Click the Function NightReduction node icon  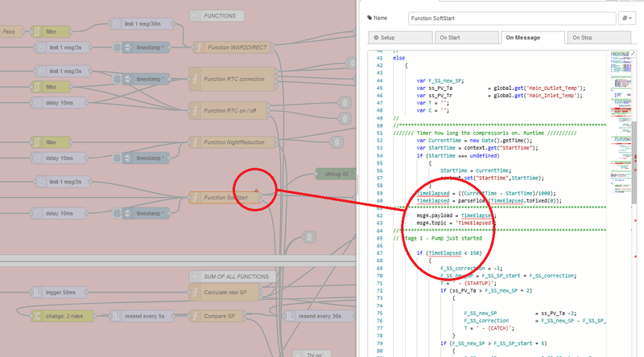[x=196, y=143]
